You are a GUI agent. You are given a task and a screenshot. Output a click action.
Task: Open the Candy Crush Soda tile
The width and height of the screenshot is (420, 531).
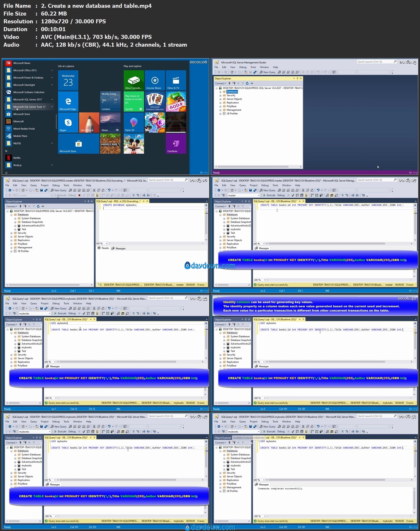(176, 101)
